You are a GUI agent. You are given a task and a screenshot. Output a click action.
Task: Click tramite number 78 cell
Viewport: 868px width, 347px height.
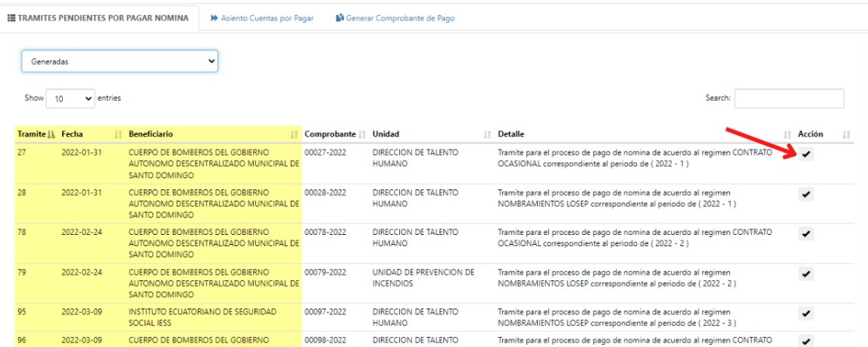tap(22, 232)
